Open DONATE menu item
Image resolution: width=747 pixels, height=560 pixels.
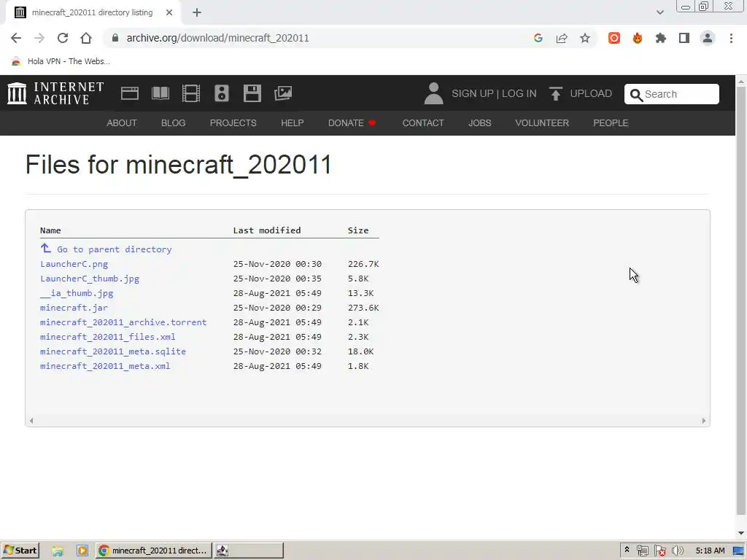(352, 122)
